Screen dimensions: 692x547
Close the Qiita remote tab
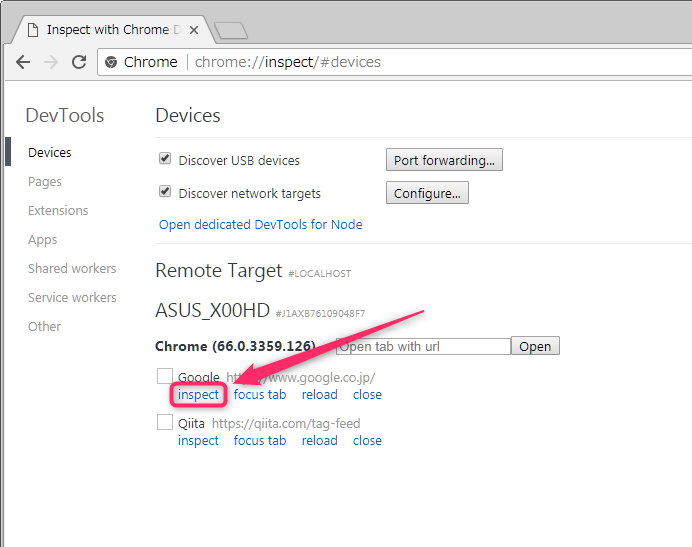[x=367, y=440]
